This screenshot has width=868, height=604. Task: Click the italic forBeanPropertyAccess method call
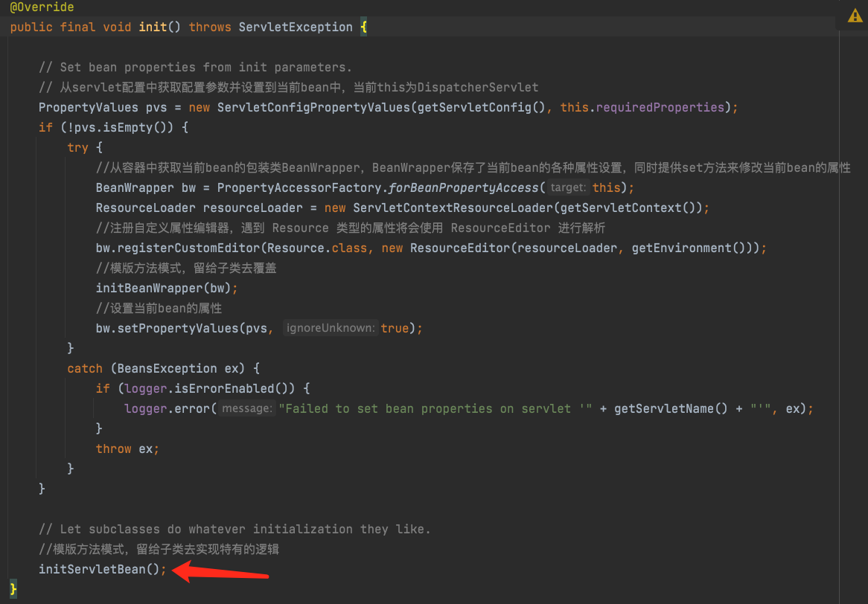tap(464, 188)
